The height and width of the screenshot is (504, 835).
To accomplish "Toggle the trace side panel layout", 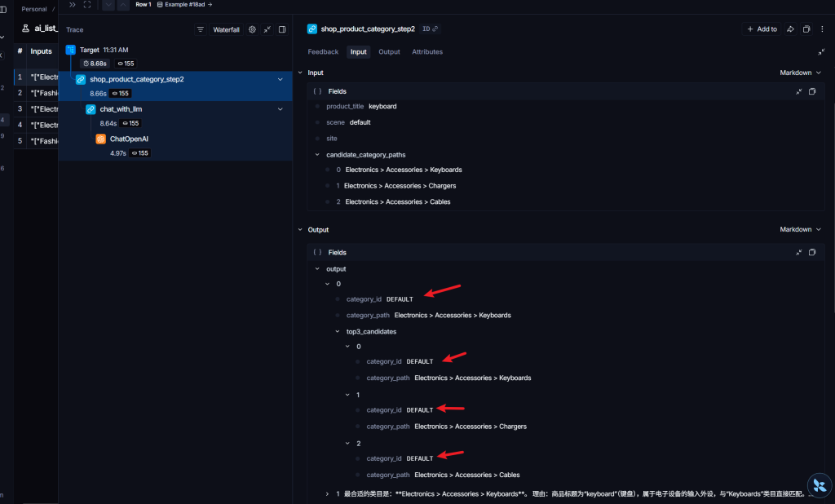I will [282, 29].
